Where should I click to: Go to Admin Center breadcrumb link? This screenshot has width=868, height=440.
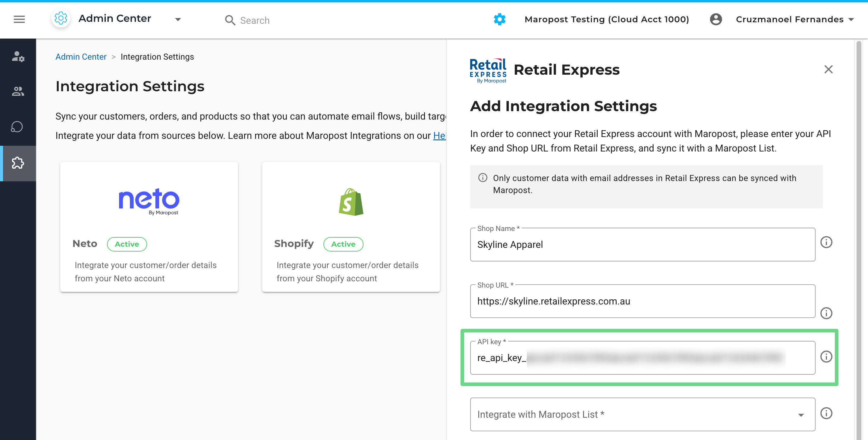point(81,57)
